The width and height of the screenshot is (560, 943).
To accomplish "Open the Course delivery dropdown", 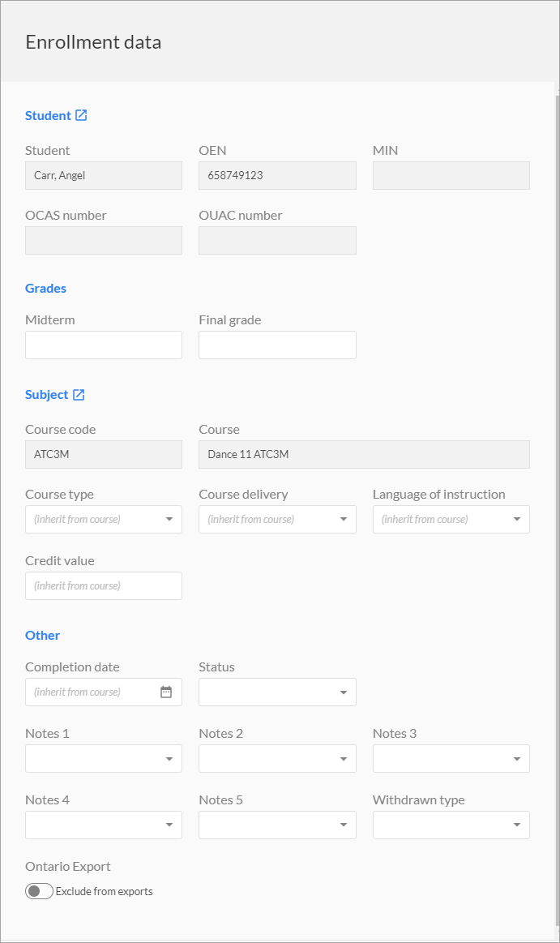I will pos(277,519).
